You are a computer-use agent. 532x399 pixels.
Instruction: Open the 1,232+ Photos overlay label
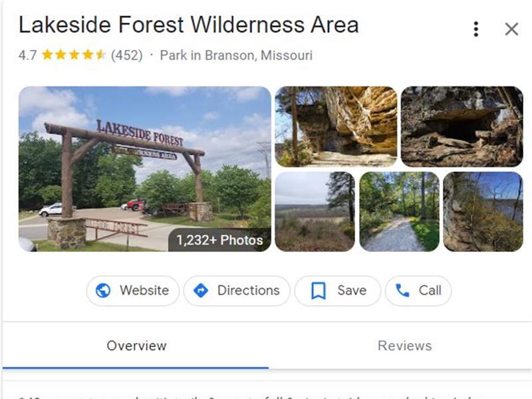[219, 240]
